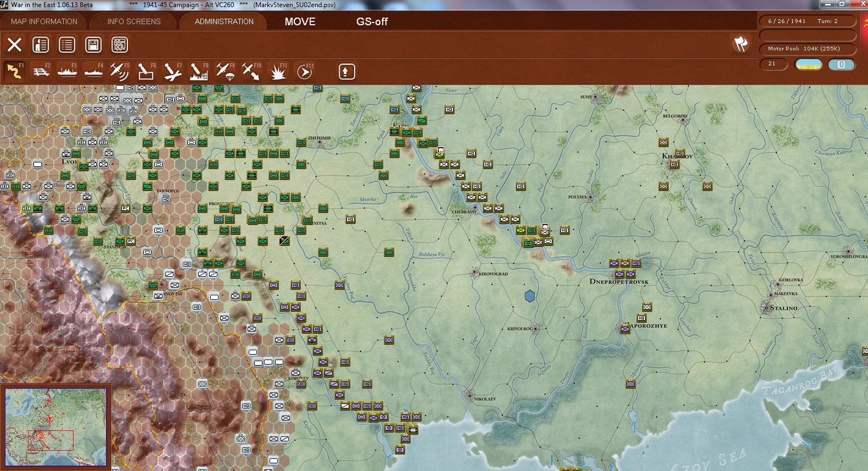Viewport: 868px width, 471px height.
Task: Click the up-arrow box icon in toolbar
Action: click(346, 71)
